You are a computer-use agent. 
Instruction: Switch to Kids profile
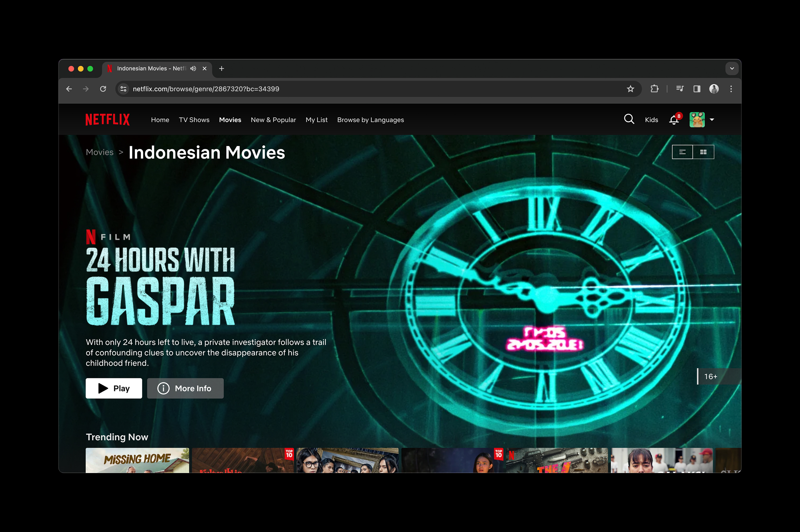651,120
